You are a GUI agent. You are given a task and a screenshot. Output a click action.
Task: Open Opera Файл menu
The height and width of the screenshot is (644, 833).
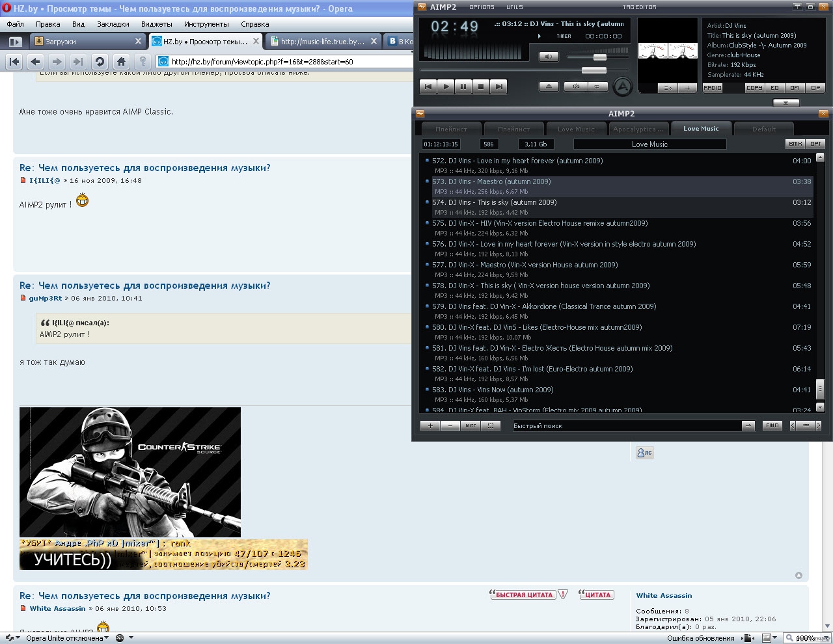(15, 24)
